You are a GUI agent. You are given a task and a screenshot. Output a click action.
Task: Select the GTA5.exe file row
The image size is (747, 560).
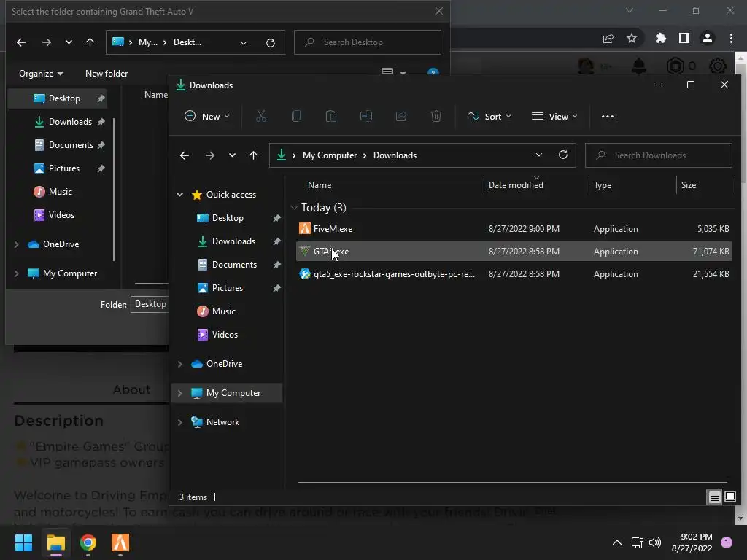514,252
